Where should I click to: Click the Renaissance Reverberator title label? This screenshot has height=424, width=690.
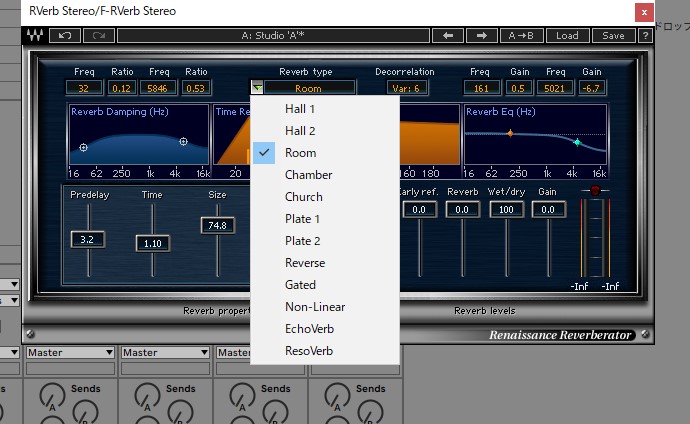point(560,335)
